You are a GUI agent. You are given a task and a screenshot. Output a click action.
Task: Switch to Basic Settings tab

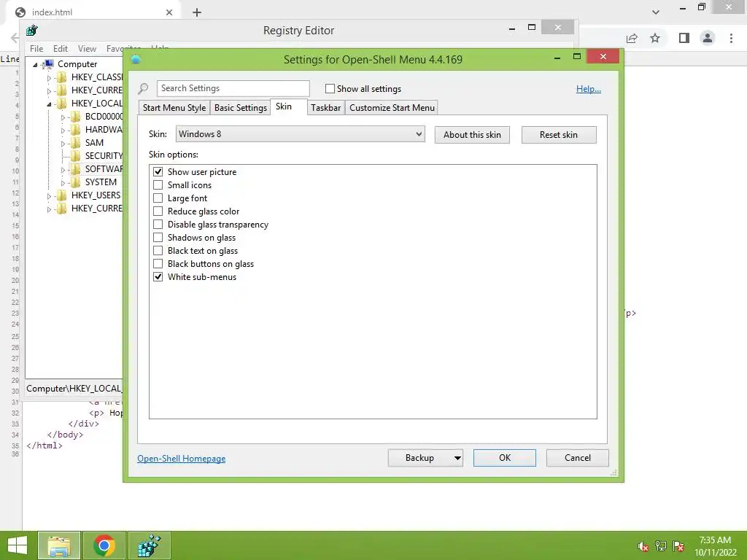click(241, 108)
